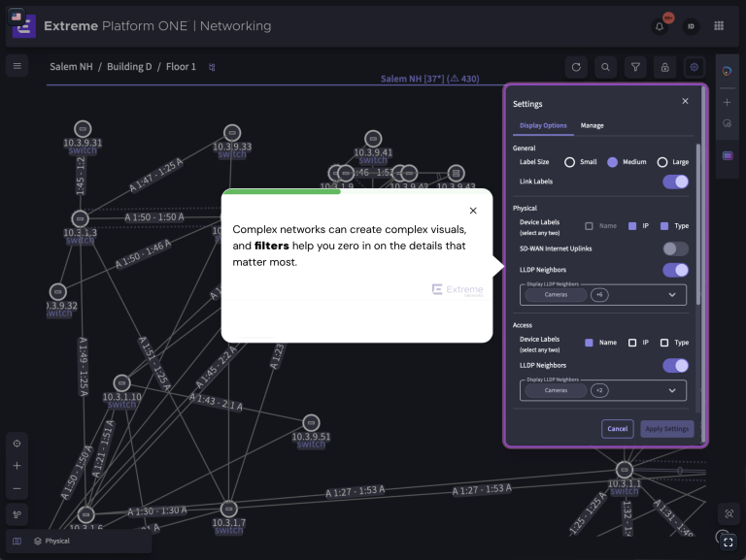Select Small label size
The image size is (746, 560).
coord(569,162)
